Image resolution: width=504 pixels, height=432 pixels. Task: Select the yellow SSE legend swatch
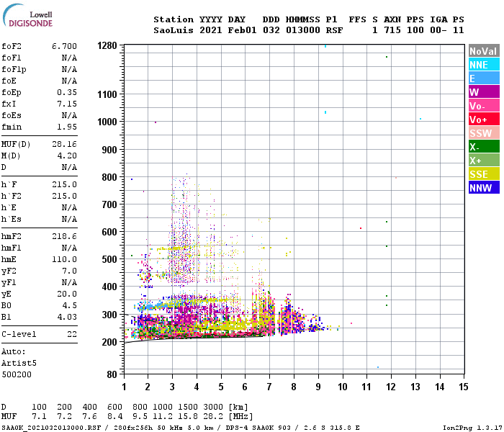point(484,174)
